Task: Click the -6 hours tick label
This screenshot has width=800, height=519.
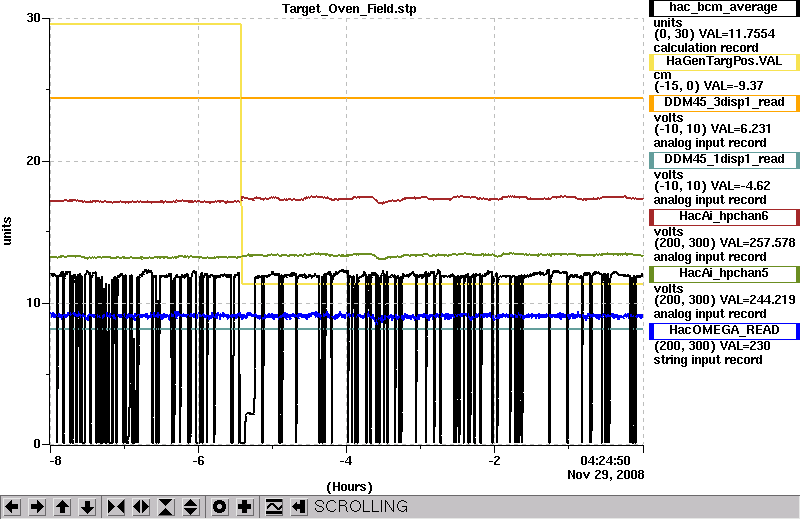Action: coord(198,461)
